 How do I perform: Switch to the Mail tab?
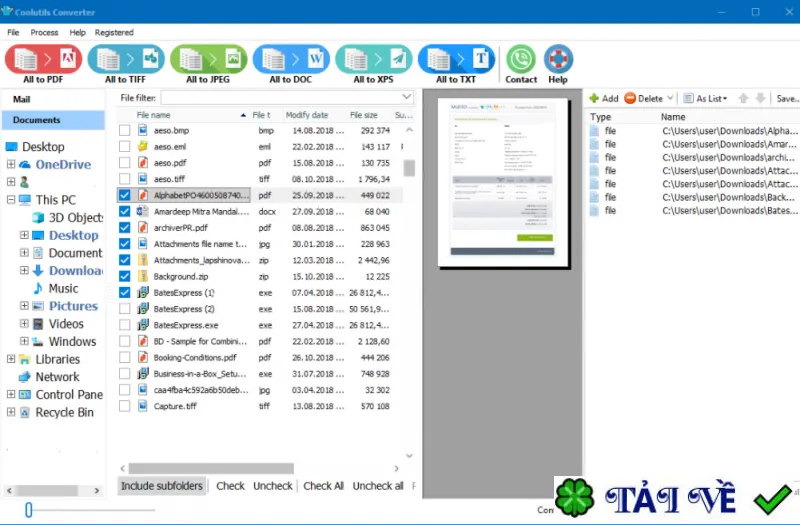pyautogui.click(x=53, y=99)
